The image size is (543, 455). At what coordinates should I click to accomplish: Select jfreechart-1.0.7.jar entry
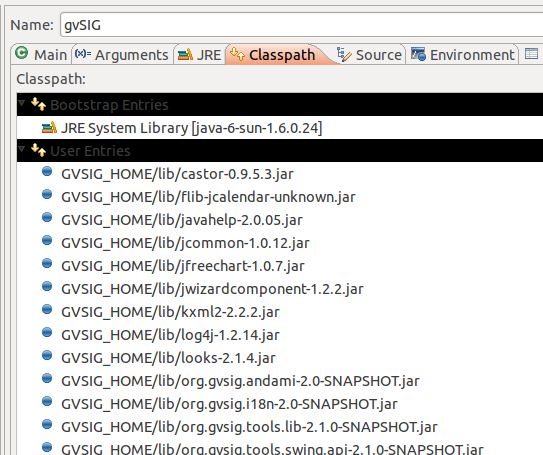183,266
